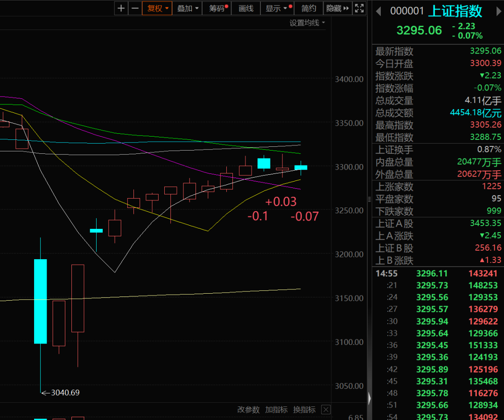
Task: Hide the side panel via 隐藏 button
Action: 337,8
